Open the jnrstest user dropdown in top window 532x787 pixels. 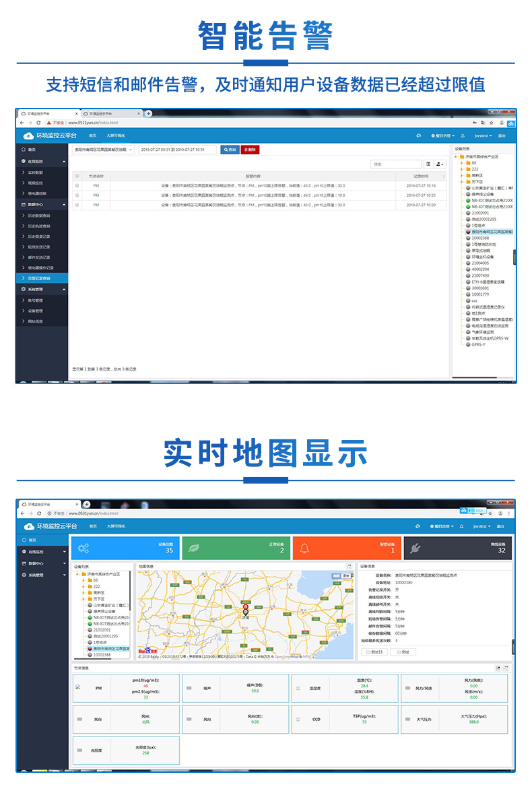coord(483,135)
